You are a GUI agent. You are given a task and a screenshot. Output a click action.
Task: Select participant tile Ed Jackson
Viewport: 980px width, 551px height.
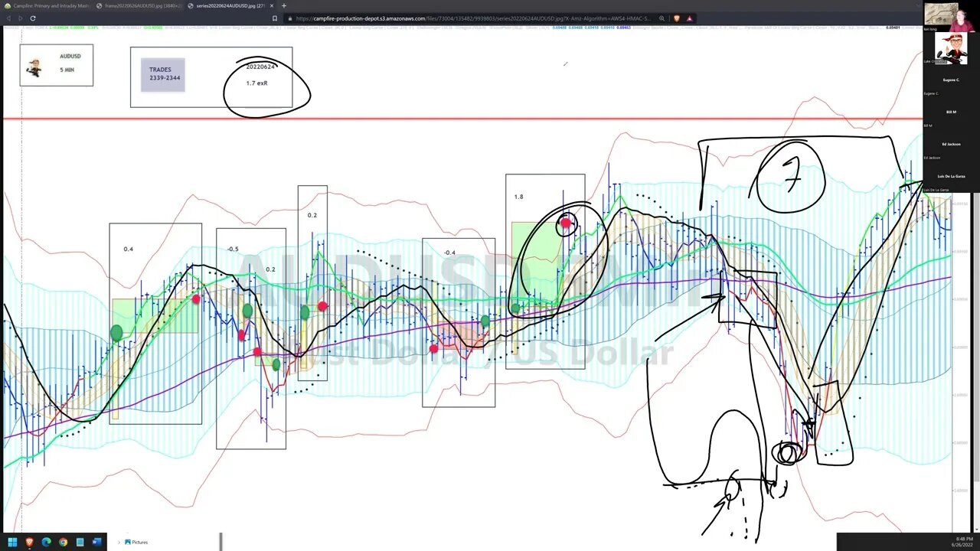point(950,145)
